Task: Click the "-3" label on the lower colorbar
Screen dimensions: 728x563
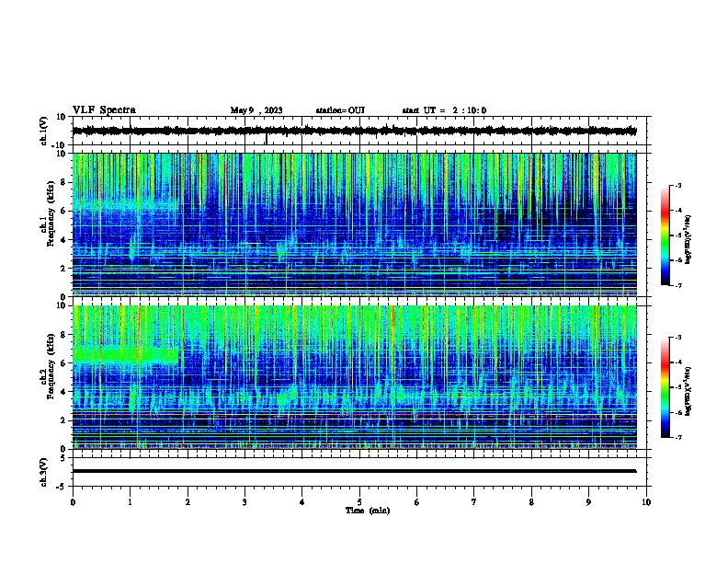Action: coord(678,338)
